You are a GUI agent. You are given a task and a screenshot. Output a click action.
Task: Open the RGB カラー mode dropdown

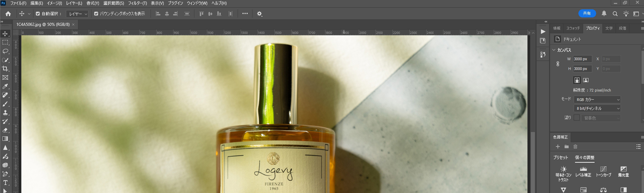[x=597, y=100]
